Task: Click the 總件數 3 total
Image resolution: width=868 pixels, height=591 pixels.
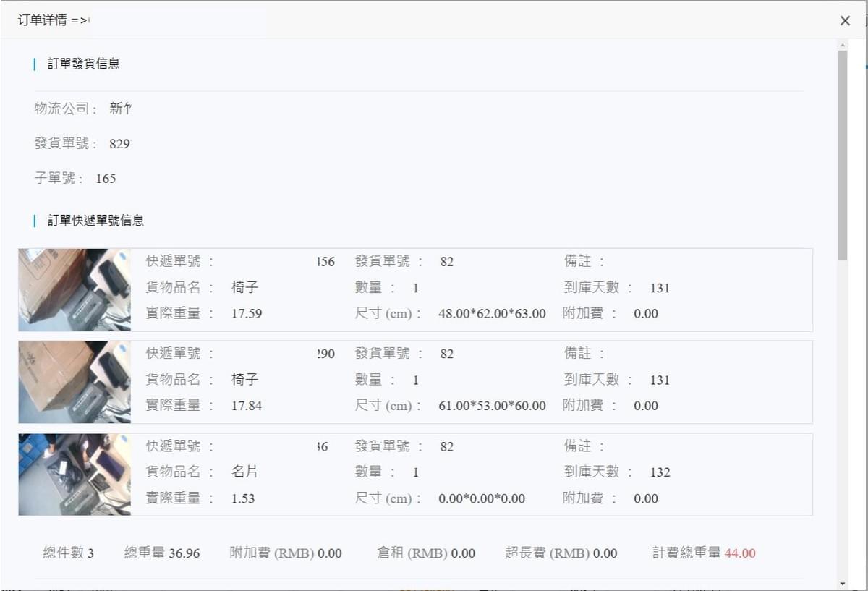Action: point(68,553)
